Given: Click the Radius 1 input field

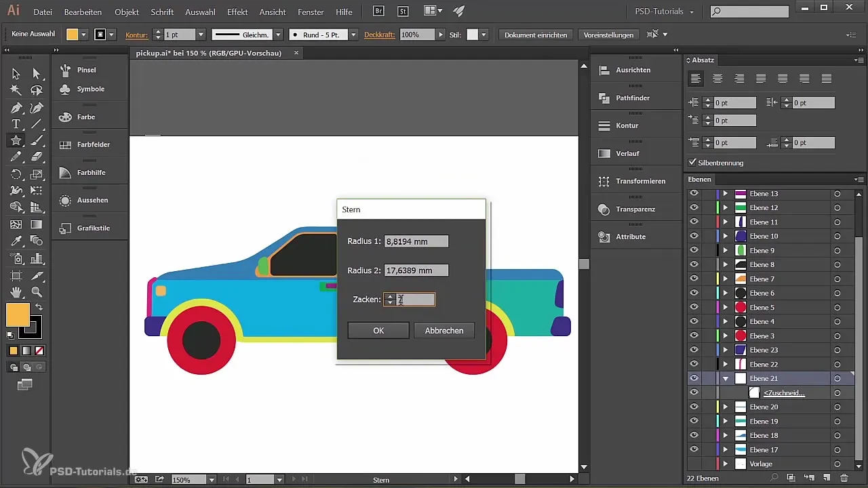Looking at the screenshot, I should coord(416,241).
